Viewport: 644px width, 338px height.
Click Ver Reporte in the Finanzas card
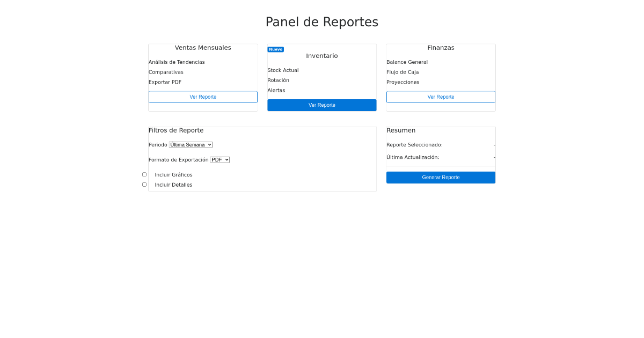pos(441,97)
